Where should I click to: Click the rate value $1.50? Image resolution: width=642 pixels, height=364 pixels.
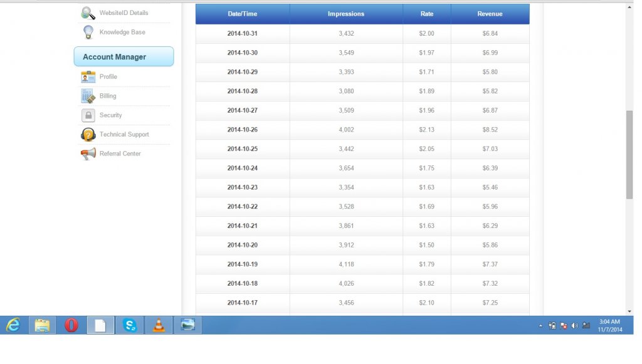click(426, 245)
